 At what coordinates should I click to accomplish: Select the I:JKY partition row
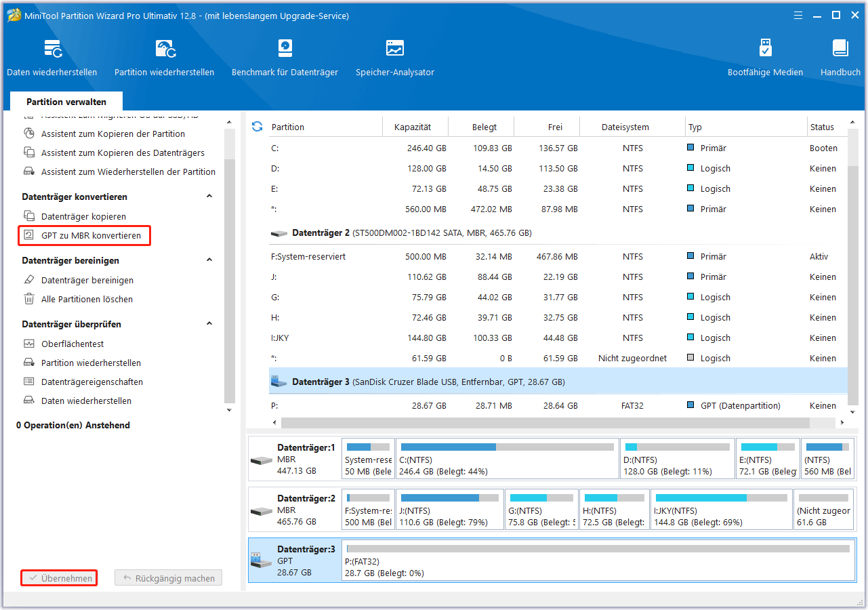tap(558, 338)
